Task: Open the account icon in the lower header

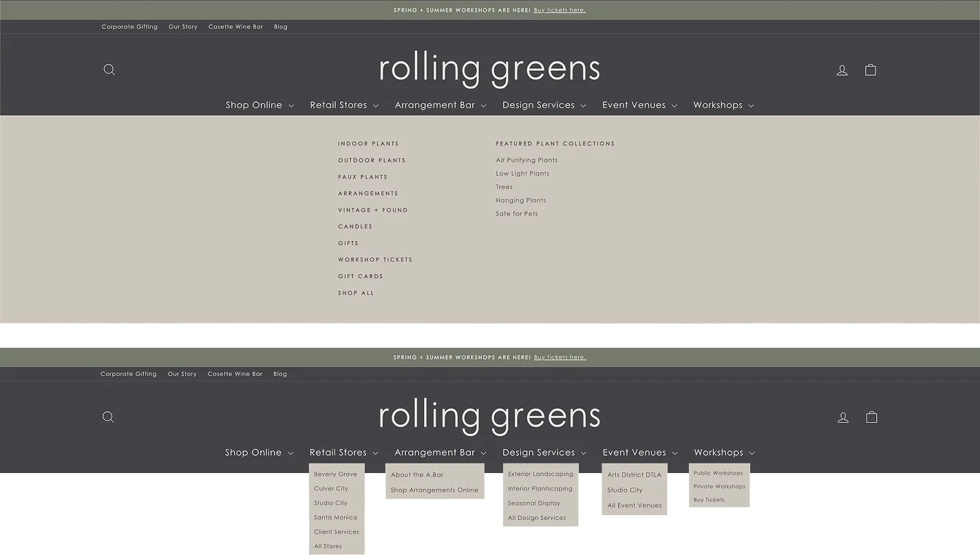Action: [x=843, y=417]
